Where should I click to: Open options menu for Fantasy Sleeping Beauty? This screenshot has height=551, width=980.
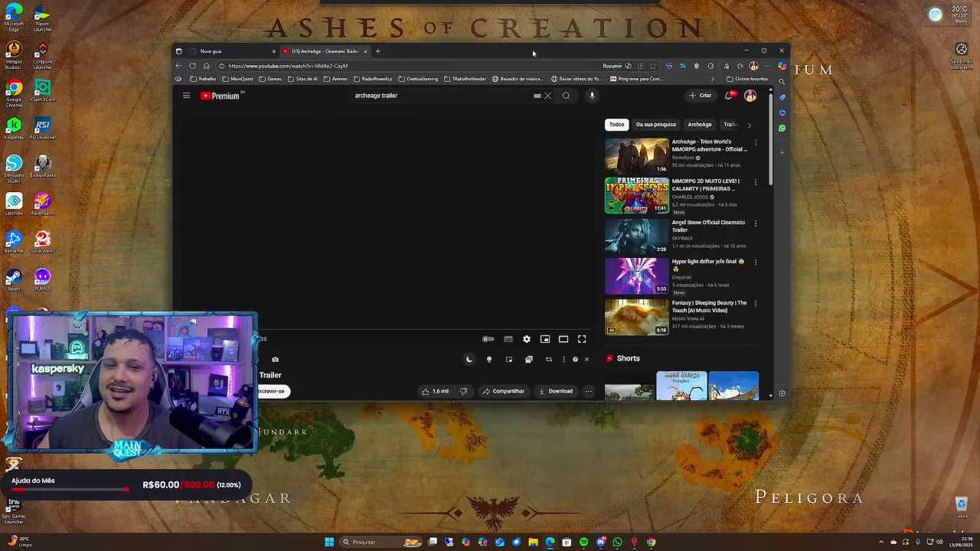(756, 304)
